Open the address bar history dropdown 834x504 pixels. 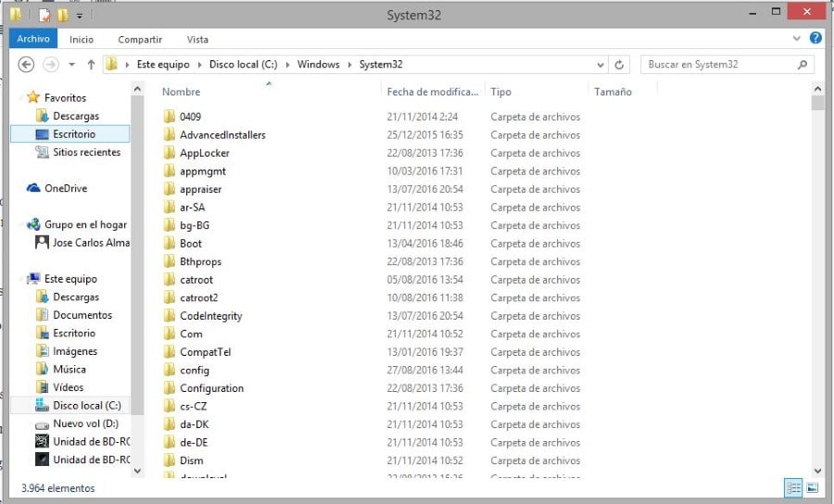600,65
